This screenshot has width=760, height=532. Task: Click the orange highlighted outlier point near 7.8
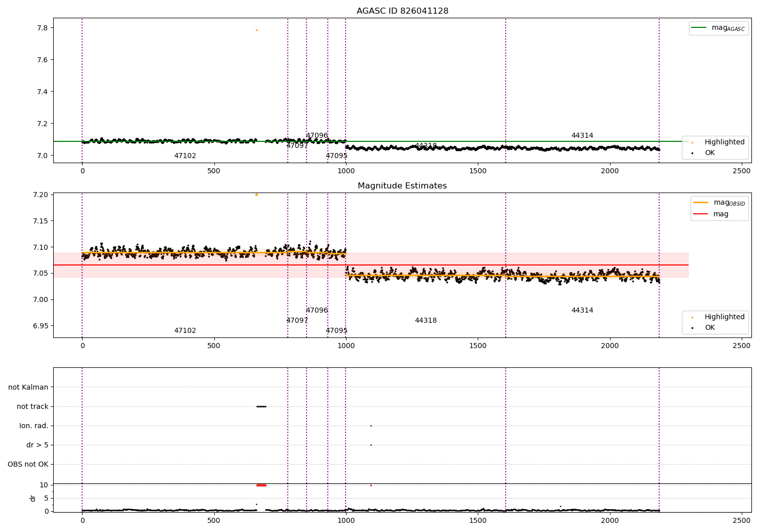[x=256, y=30]
